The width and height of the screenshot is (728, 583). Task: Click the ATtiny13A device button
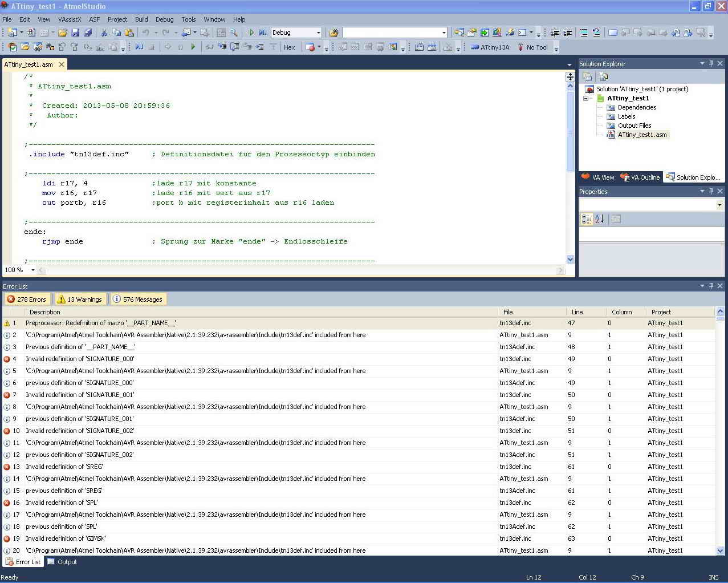pos(490,47)
